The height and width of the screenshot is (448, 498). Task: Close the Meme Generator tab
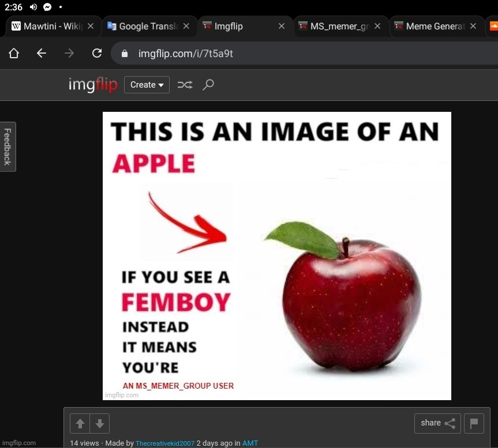[473, 27]
